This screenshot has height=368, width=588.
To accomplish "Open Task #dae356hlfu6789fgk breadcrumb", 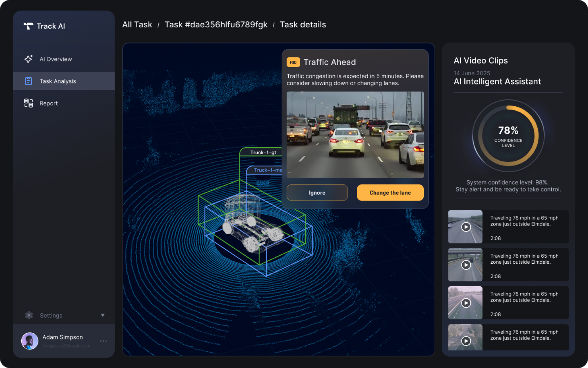I will pyautogui.click(x=216, y=25).
